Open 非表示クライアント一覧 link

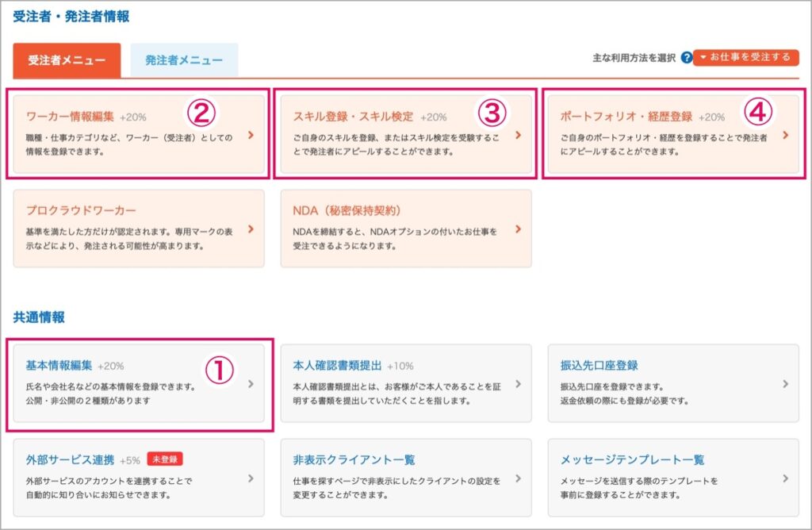pyautogui.click(x=354, y=459)
